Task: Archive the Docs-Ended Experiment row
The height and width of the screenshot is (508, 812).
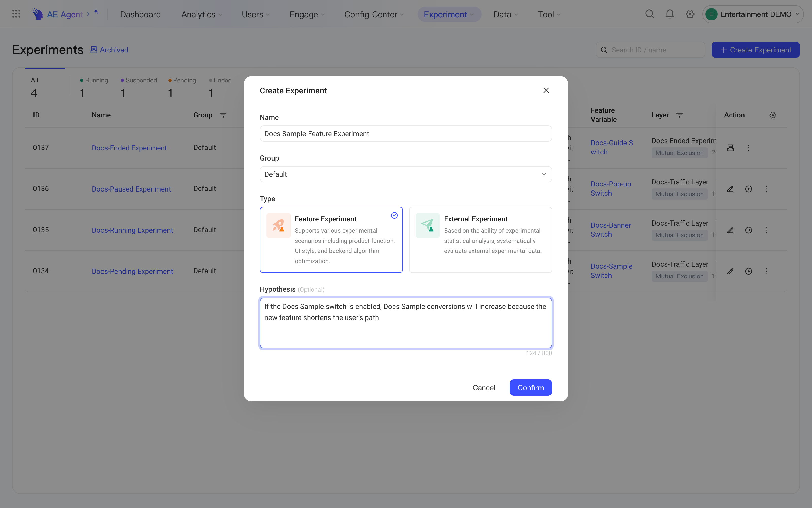Action: pyautogui.click(x=730, y=148)
